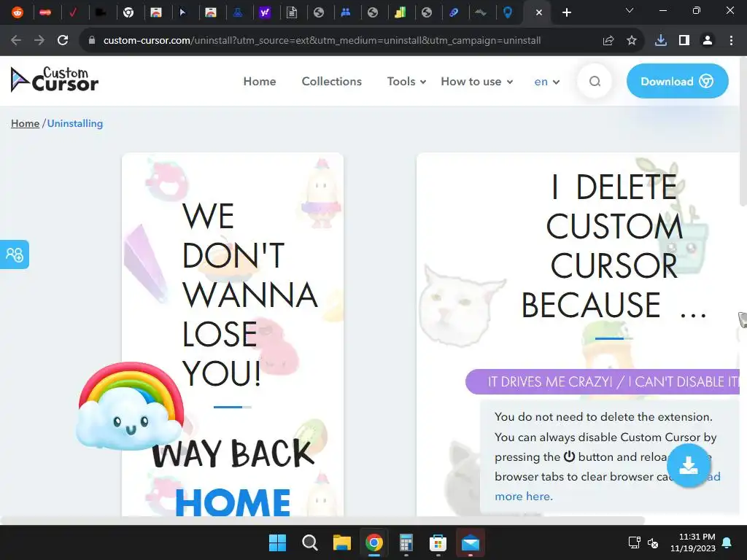Bookmark this page with star

click(x=632, y=41)
